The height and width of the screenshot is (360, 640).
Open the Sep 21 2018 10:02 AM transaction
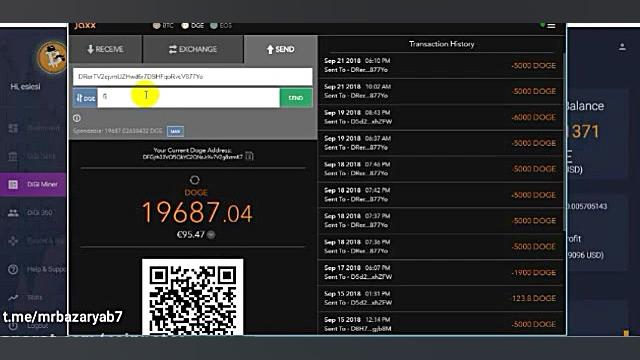point(440,91)
